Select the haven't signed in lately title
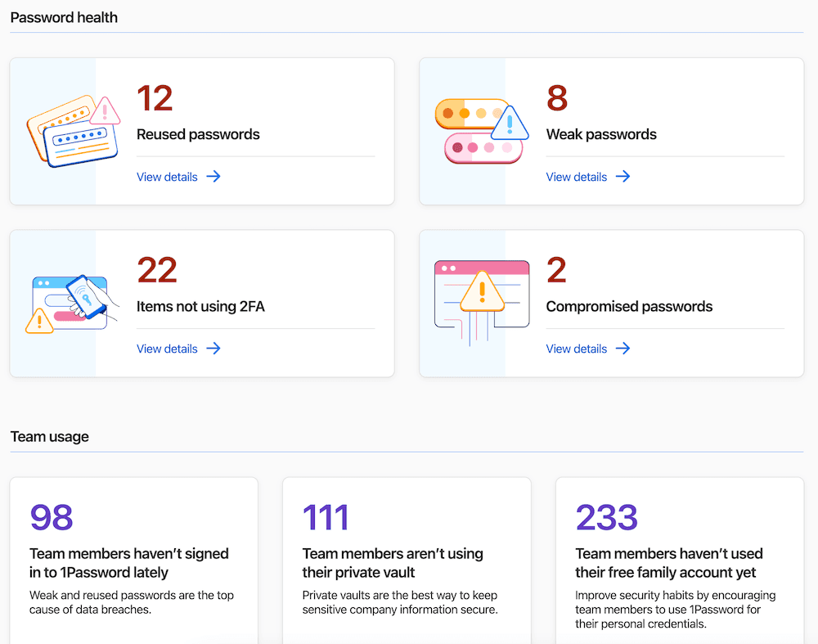Viewport: 818px width, 644px height. coord(129,563)
